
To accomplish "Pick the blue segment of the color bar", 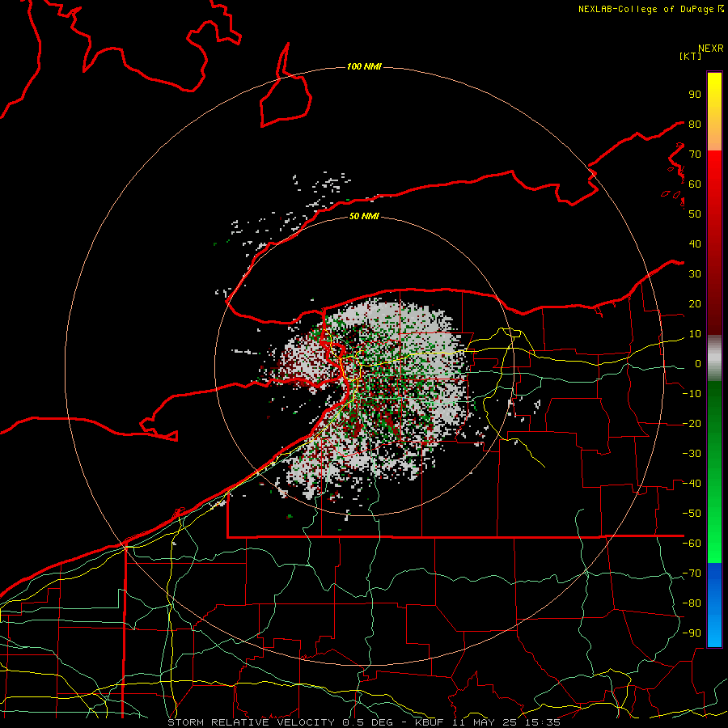I will tap(714, 604).
